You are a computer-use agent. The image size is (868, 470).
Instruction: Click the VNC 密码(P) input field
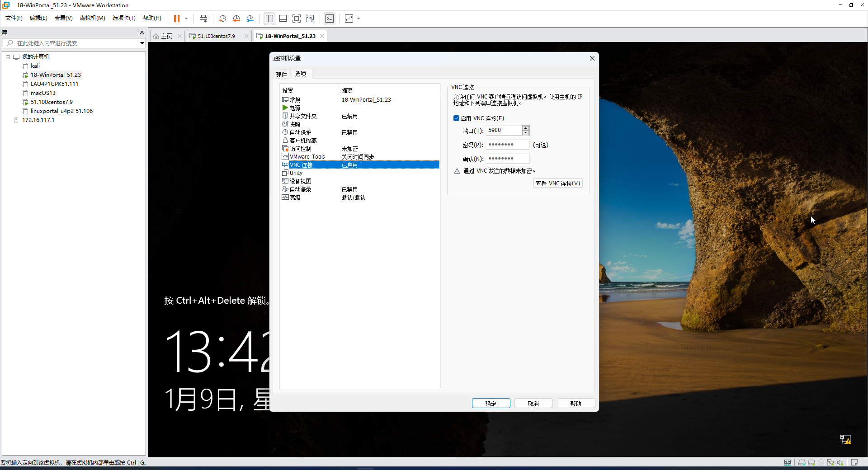pyautogui.click(x=508, y=145)
